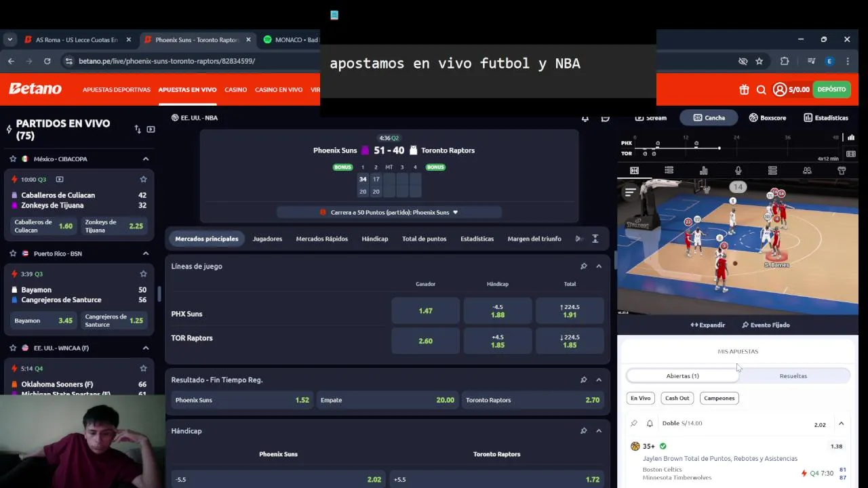Collapse the Puerto Rico - BSN league section
Viewport: 868px width, 488px height.
145,253
